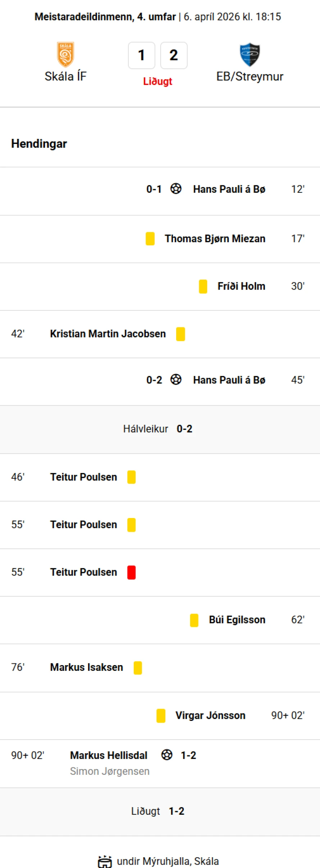Click Thomas Bjørn Miezan's yellow card
Image resolution: width=320 pixels, height=868 pixels.
pyautogui.click(x=150, y=238)
